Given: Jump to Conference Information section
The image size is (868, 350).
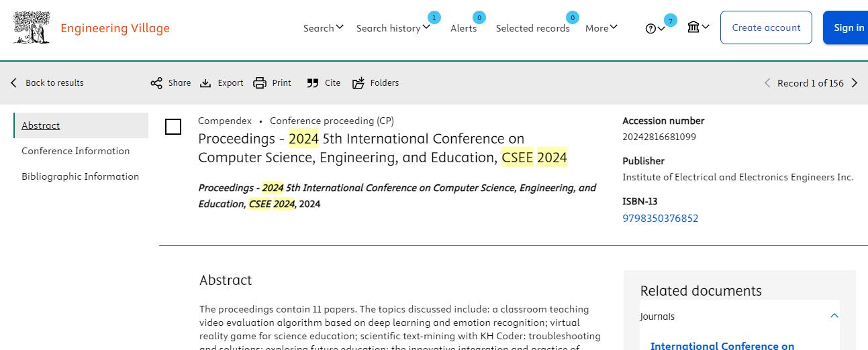Looking at the screenshot, I should tap(75, 151).
